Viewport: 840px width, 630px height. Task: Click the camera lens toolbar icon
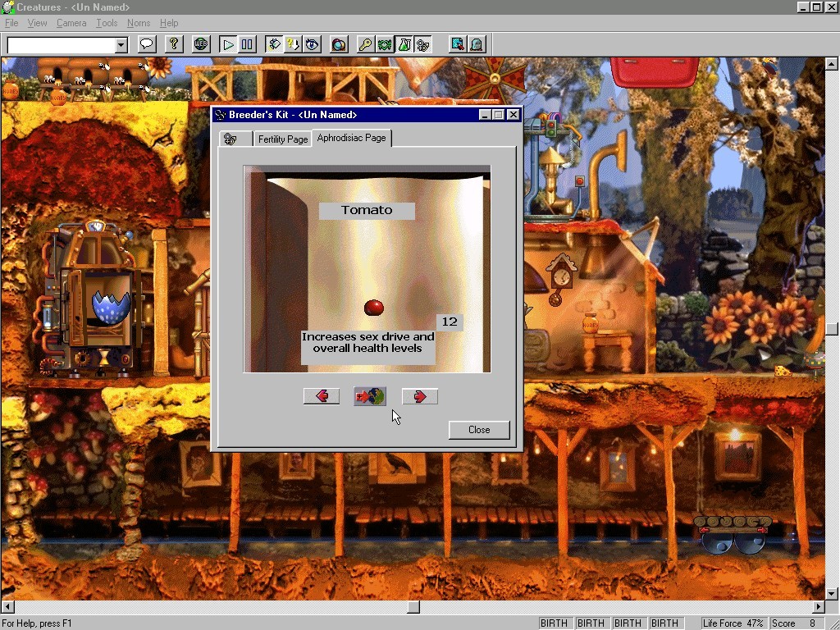[x=339, y=44]
